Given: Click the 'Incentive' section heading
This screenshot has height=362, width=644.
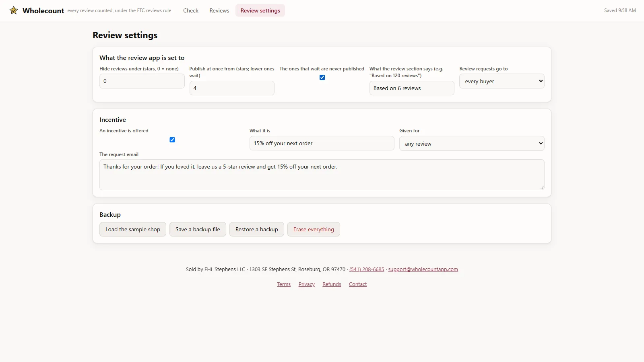Looking at the screenshot, I should click(x=113, y=120).
